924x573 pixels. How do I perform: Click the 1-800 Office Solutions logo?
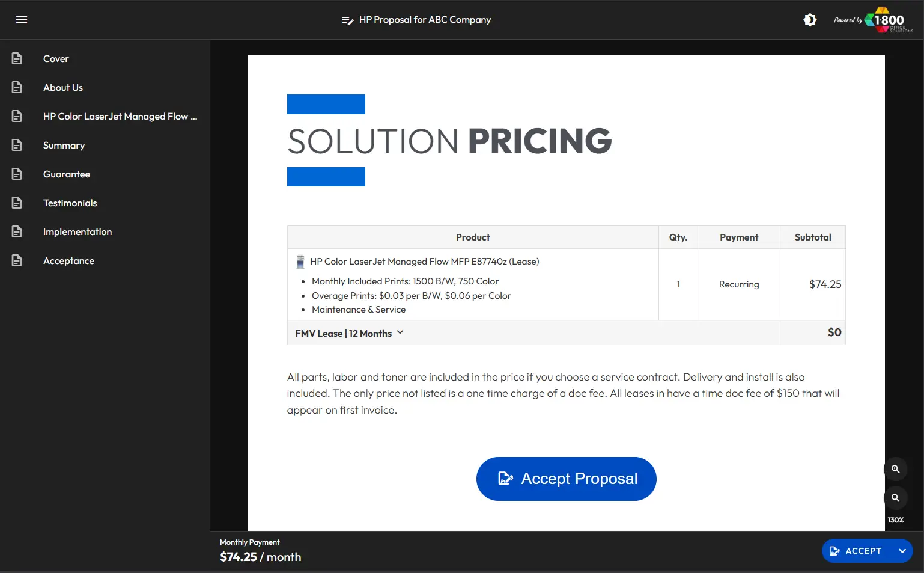pos(889,20)
